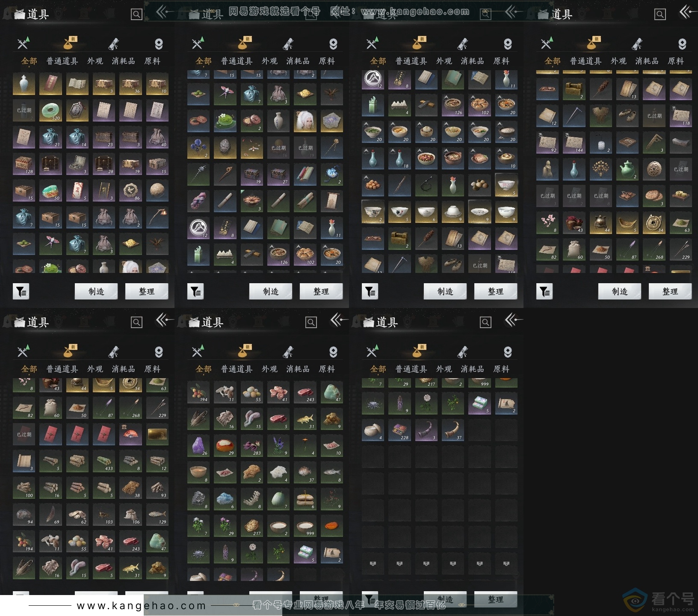Choose the red envelope with count 5

click(x=77, y=191)
